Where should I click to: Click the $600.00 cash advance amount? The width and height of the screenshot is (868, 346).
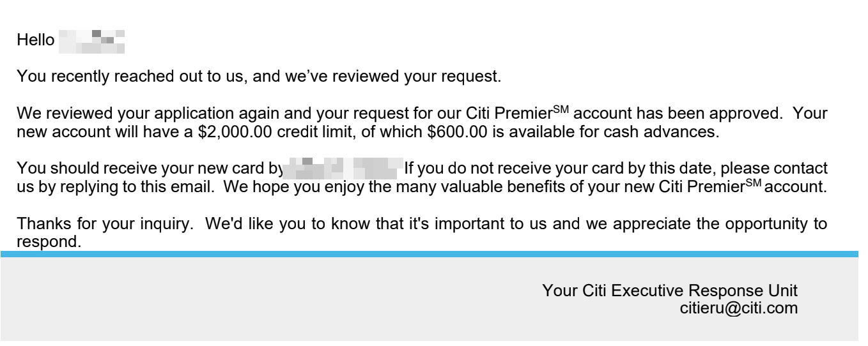click(x=447, y=133)
